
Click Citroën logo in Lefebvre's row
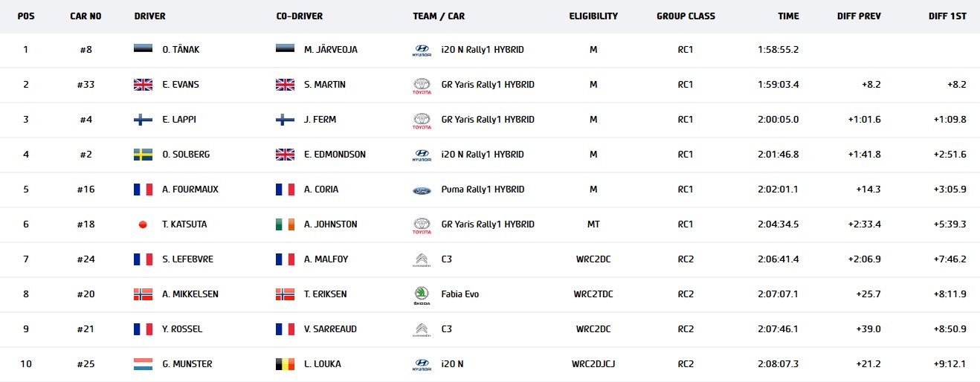pyautogui.click(x=421, y=259)
